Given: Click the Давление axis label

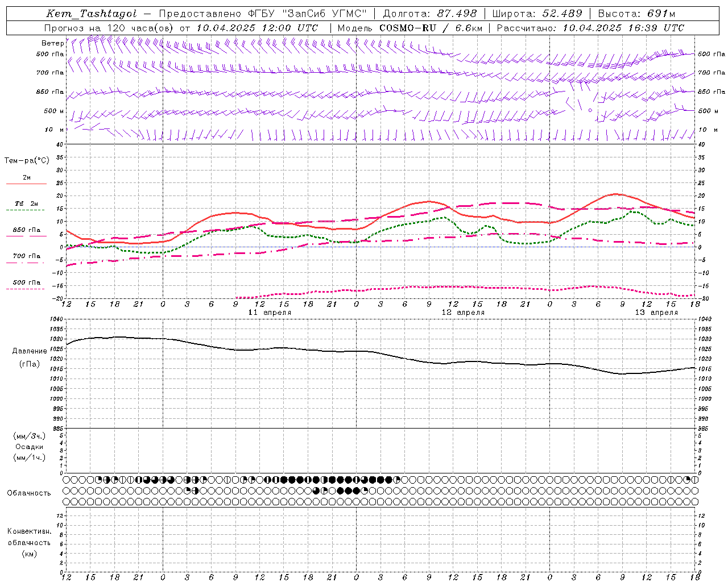Looking at the screenshot, I should coord(30,351).
